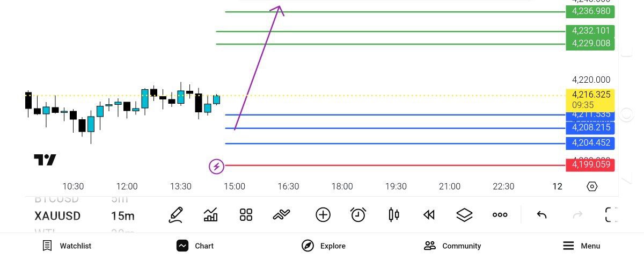
Task: Change the 15m timeframe interval
Action: (123, 216)
